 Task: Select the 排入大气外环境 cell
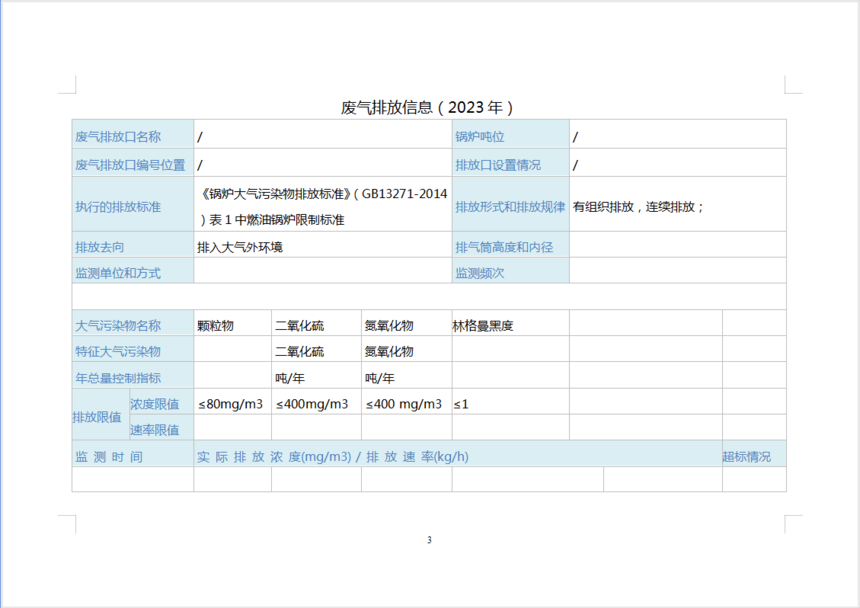click(x=240, y=247)
